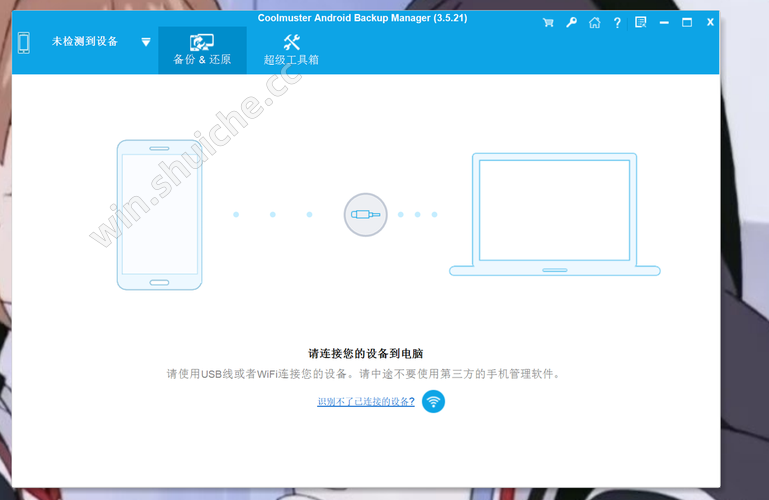Click the phone illustration
Screen dimensions: 769x500
(x=159, y=215)
